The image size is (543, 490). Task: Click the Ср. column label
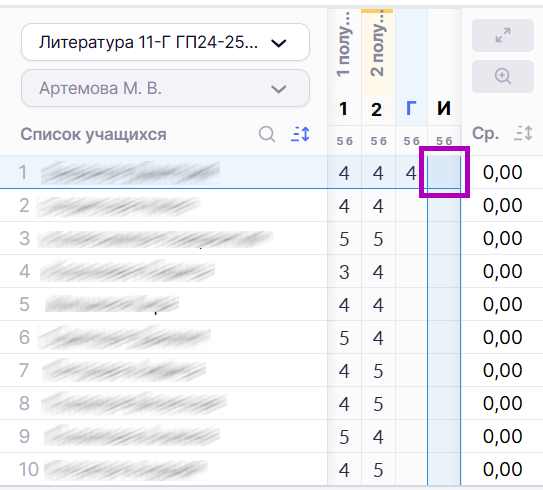coord(486,133)
